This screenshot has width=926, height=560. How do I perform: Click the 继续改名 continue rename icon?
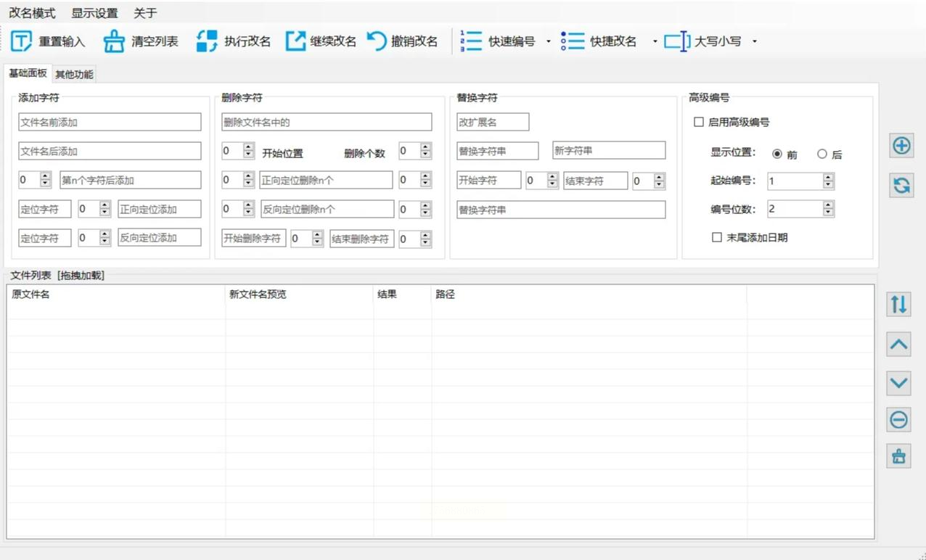click(295, 41)
